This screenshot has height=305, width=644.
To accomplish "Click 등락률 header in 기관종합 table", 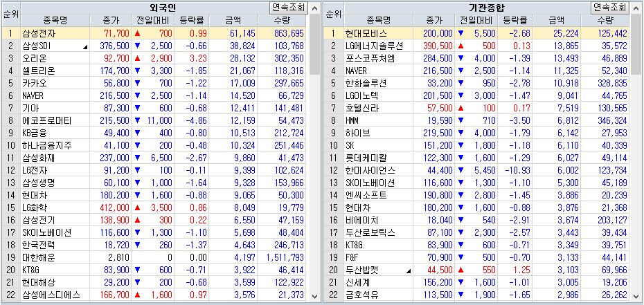I will [515, 21].
